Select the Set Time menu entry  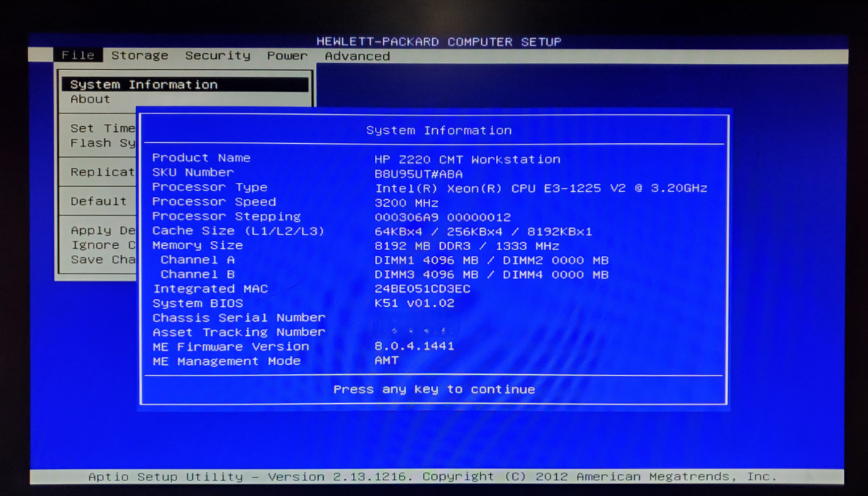click(x=102, y=128)
